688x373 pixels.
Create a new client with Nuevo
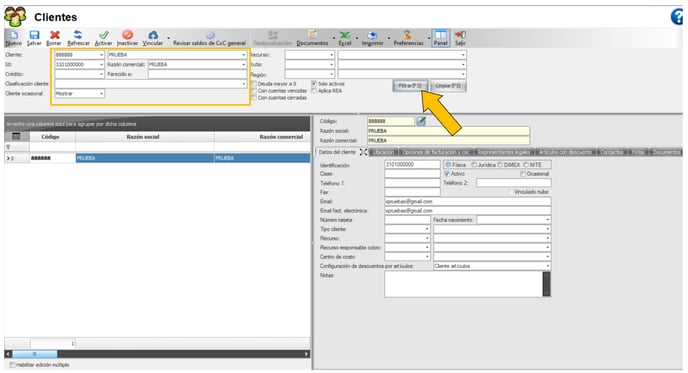(13, 38)
